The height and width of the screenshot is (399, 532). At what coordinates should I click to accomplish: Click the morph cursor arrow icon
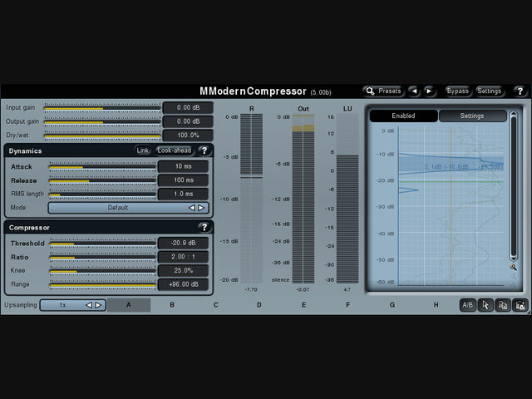(485, 305)
